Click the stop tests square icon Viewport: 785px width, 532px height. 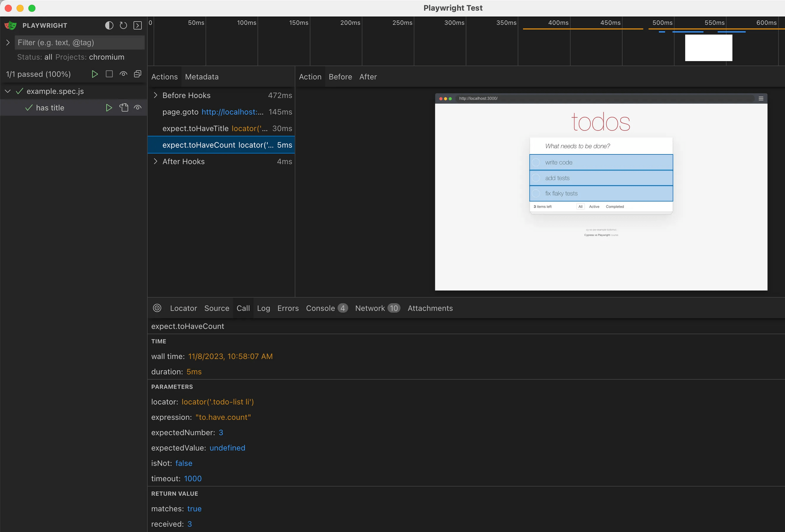click(109, 74)
